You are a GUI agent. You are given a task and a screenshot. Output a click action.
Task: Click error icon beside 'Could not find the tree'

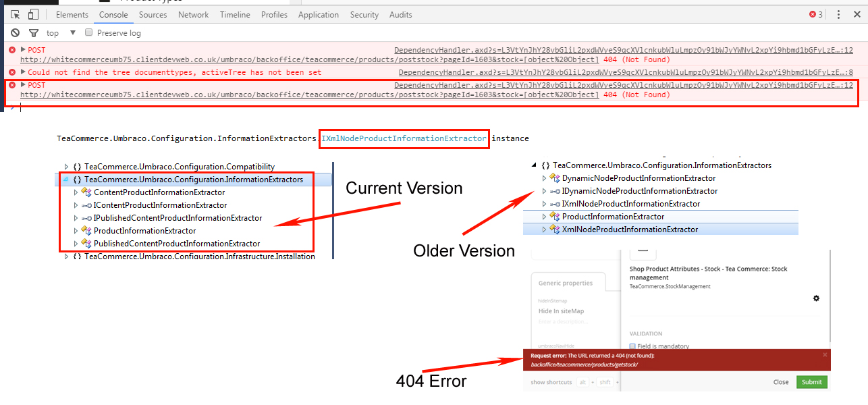coord(12,72)
